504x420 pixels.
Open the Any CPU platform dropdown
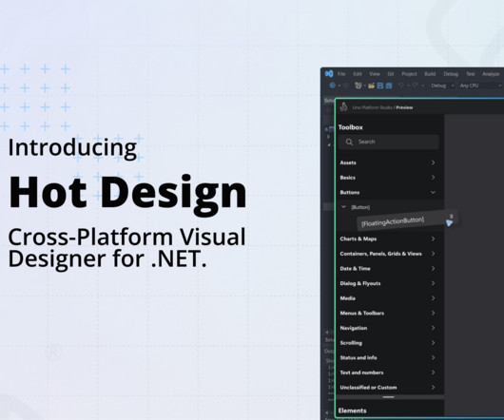pyautogui.click(x=480, y=86)
